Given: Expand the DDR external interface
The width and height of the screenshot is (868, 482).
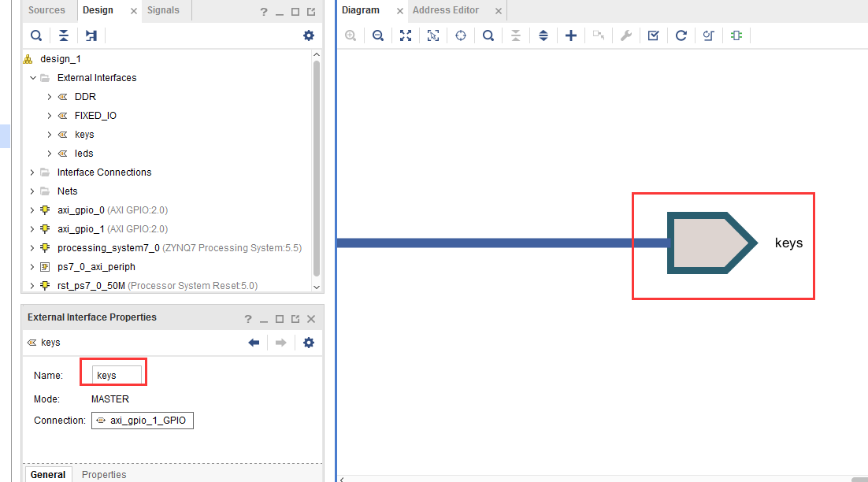Looking at the screenshot, I should (x=50, y=97).
